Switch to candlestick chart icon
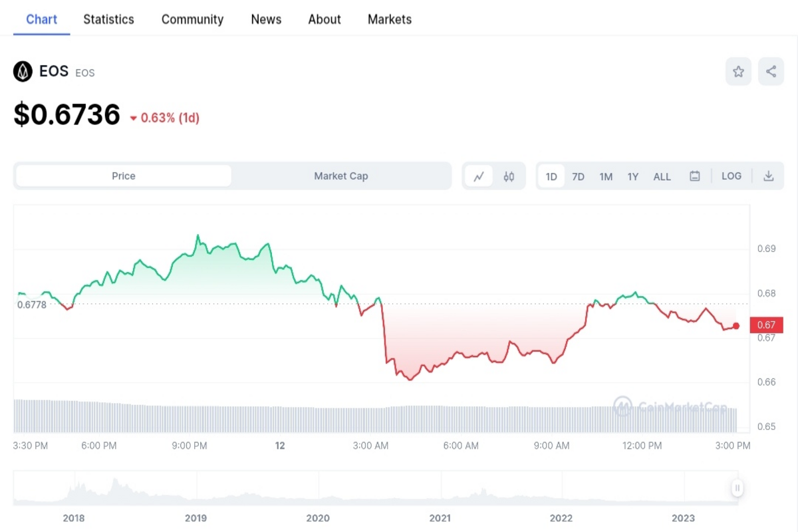The image size is (798, 532). (509, 176)
